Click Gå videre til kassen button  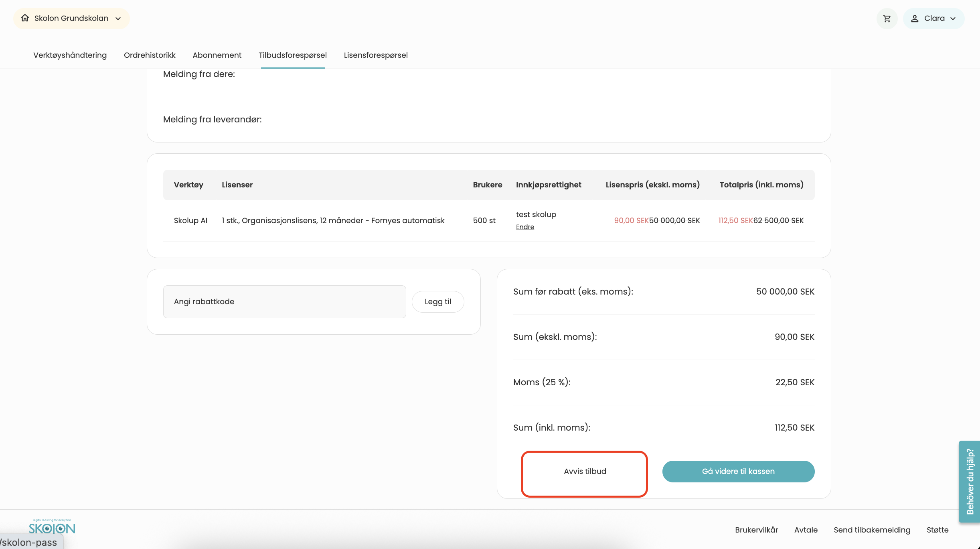coord(738,471)
